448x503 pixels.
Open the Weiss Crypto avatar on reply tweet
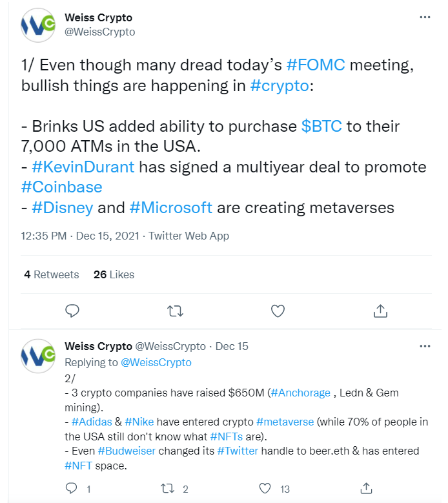(38, 356)
